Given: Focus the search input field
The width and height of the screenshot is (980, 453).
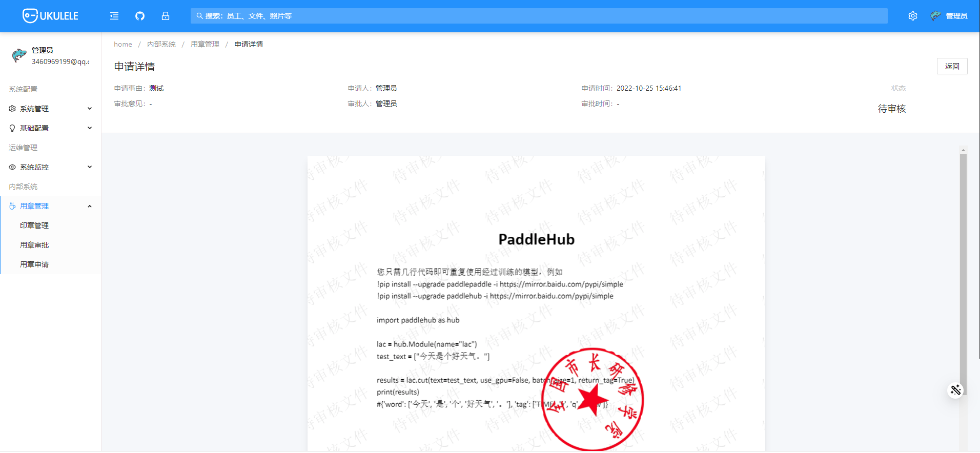Looking at the screenshot, I should [539, 16].
